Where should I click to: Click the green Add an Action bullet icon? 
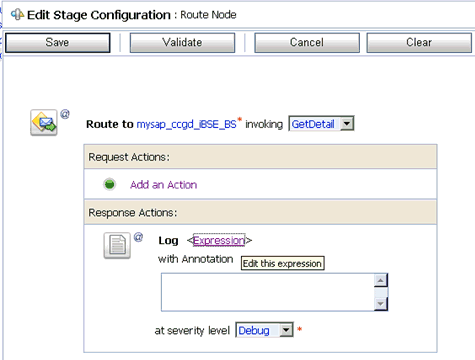tap(109, 184)
